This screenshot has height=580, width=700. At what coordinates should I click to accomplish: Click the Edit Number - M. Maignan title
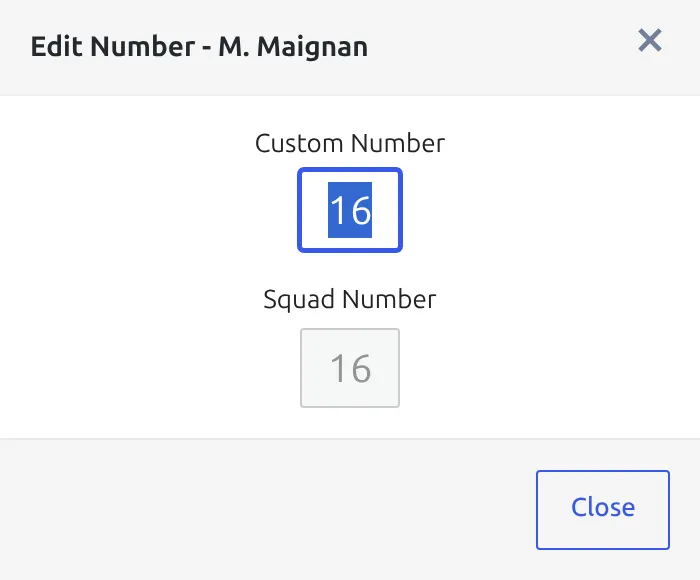click(x=199, y=46)
